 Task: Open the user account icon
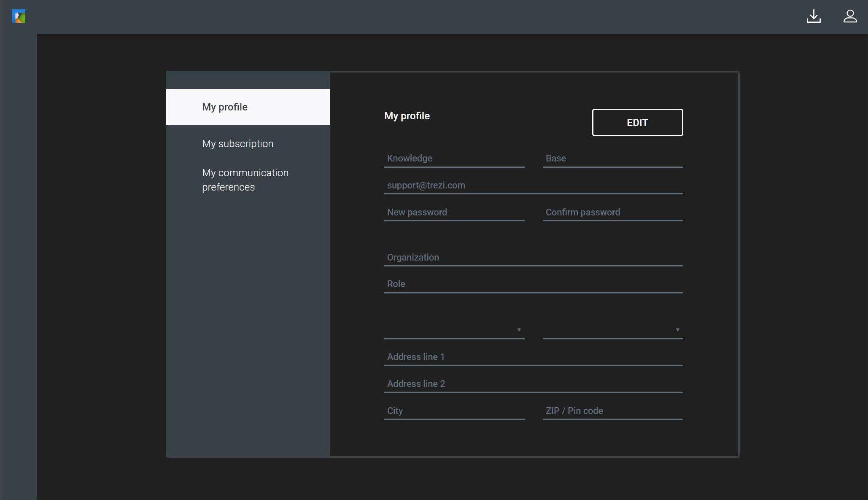[850, 16]
